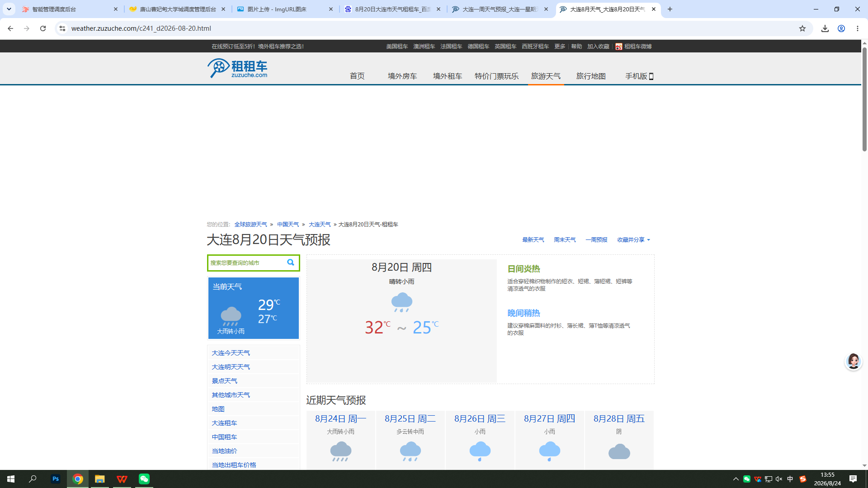Click the search magnifier icon in city search
Image resolution: width=868 pixels, height=488 pixels.
291,263
